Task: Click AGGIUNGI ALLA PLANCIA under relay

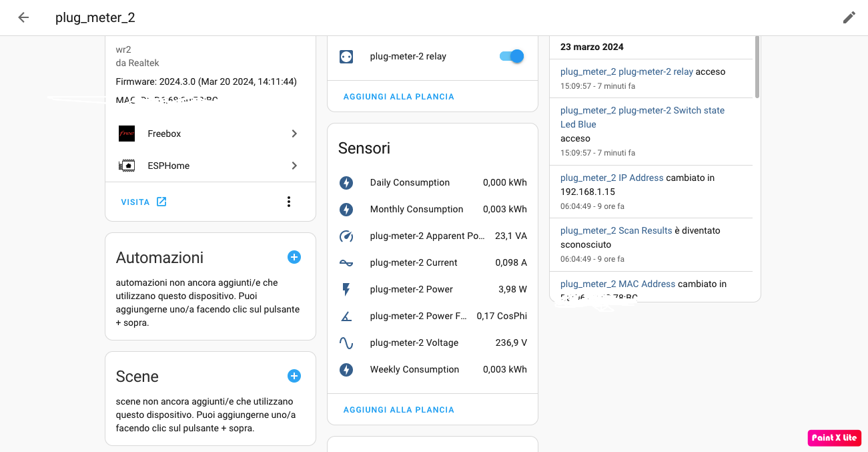Action: (x=398, y=97)
